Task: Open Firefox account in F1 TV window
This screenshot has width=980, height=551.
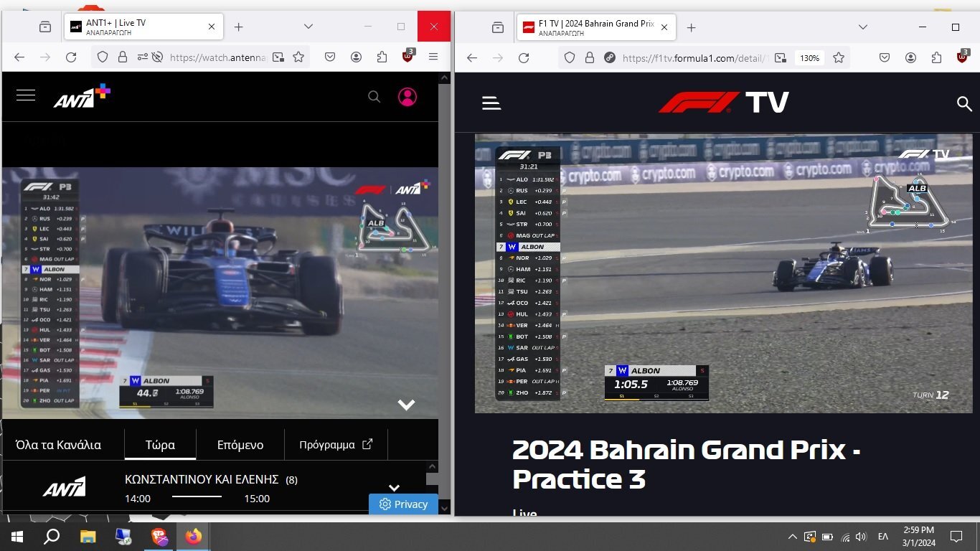Action: [x=910, y=58]
